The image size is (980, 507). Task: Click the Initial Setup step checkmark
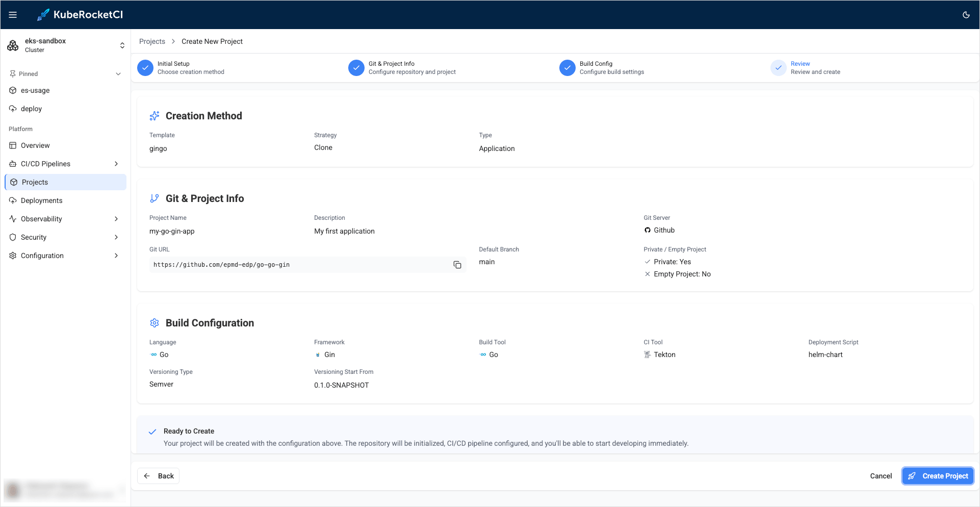145,68
